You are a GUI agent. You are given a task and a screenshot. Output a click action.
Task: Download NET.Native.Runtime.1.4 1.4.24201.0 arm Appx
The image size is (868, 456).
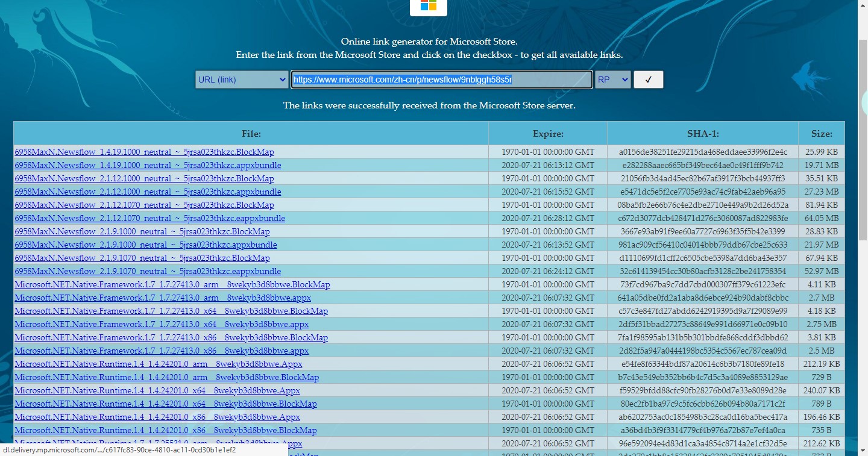(x=159, y=364)
